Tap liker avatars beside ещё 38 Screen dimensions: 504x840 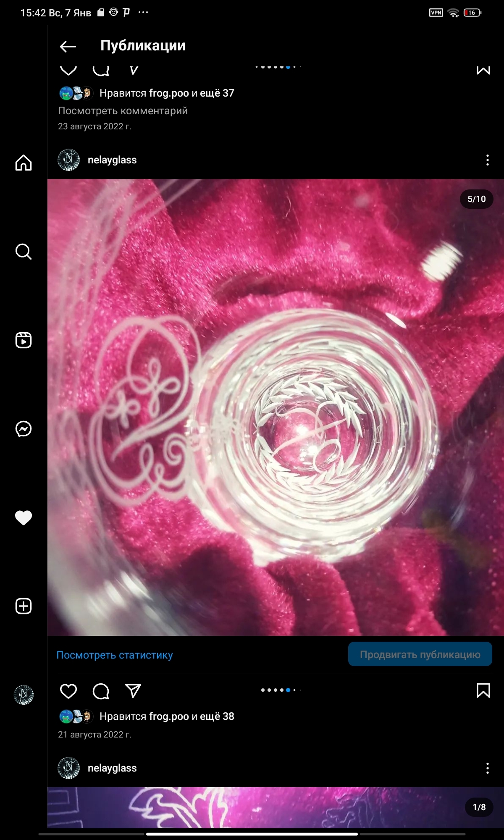[x=76, y=717]
